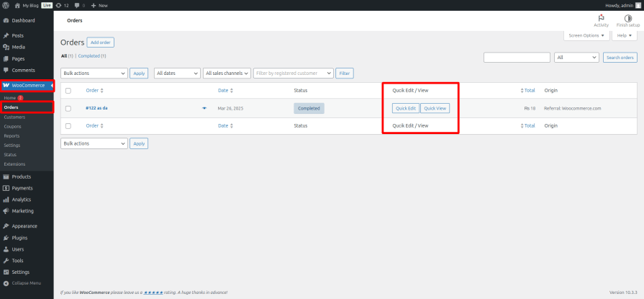Screen dimensions: 644x299
Task: Open WooCommerce Status submenu item
Action: (x=10, y=155)
